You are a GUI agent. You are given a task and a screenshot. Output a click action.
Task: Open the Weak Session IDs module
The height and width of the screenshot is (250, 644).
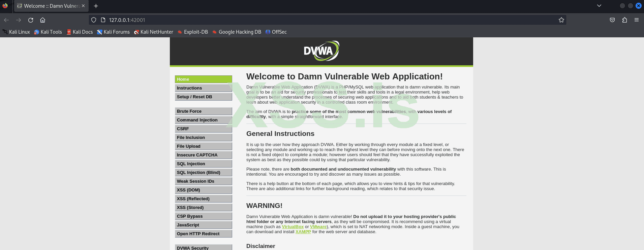(x=204, y=181)
